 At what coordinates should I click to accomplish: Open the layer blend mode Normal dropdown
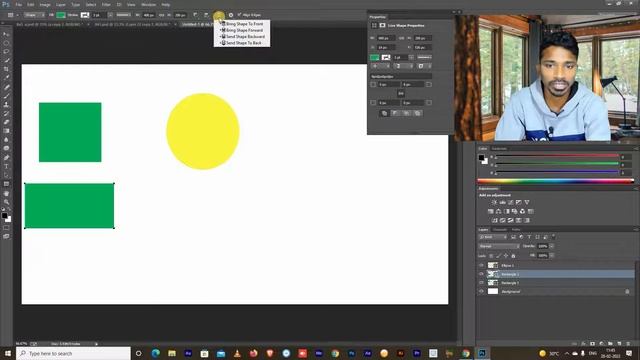coord(499,246)
